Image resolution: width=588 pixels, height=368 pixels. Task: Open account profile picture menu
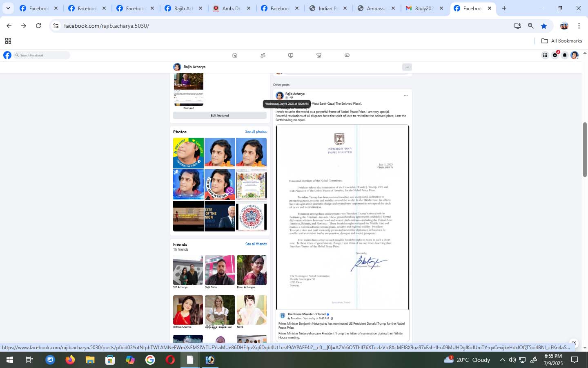pos(575,55)
